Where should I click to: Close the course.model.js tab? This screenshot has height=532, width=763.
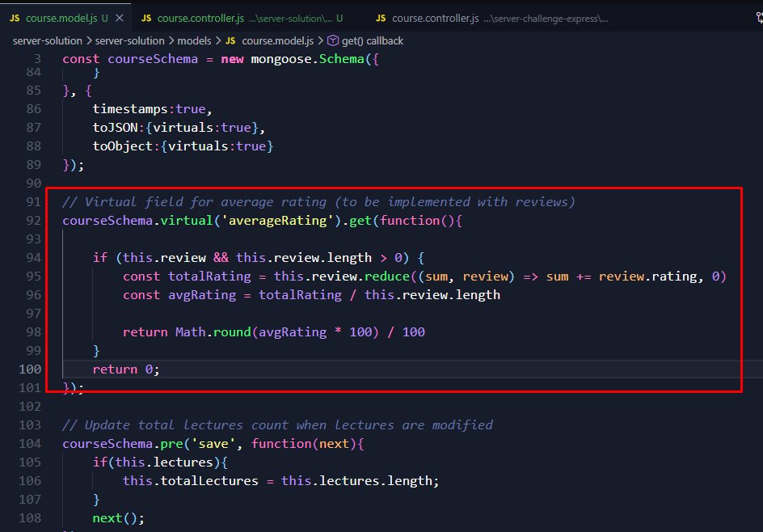(120, 19)
